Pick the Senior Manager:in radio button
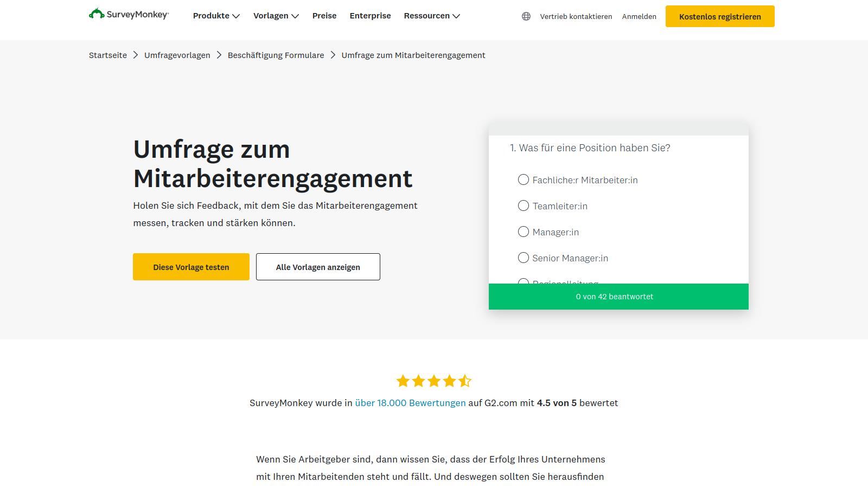Image resolution: width=868 pixels, height=488 pixels. tap(524, 258)
